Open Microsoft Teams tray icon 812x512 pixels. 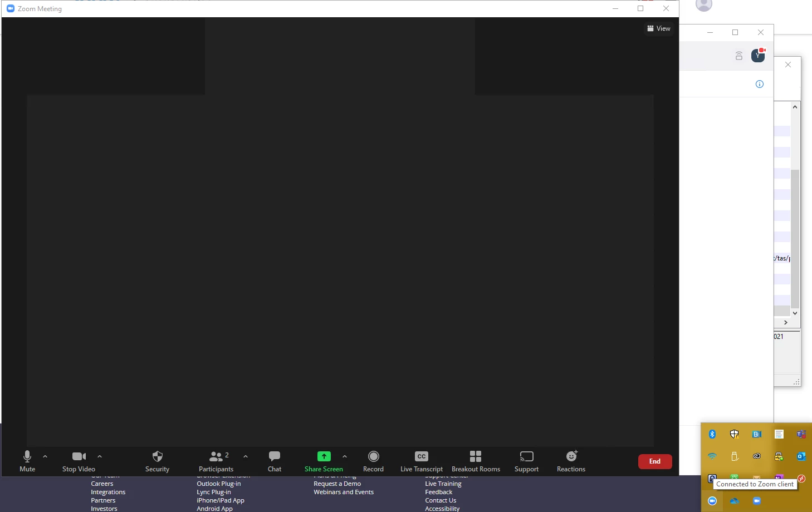[x=801, y=434]
